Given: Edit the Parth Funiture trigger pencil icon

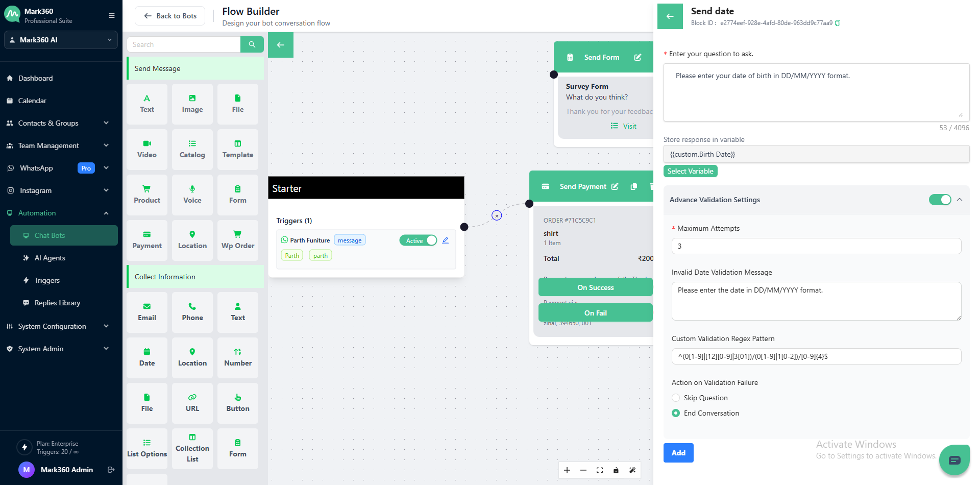Looking at the screenshot, I should pyautogui.click(x=445, y=240).
